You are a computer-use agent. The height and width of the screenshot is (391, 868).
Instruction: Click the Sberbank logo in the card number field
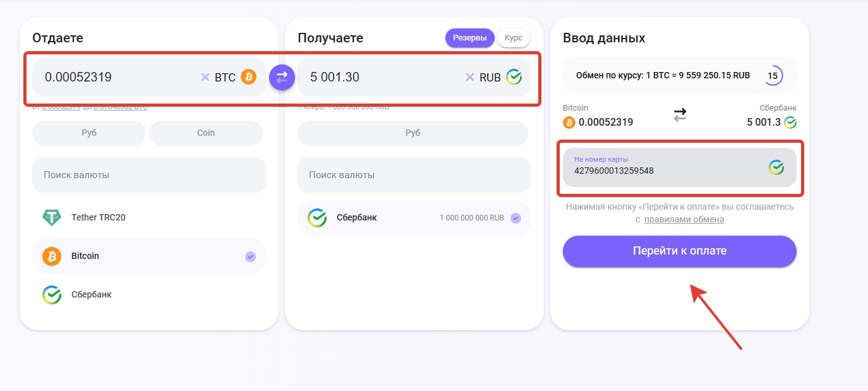pos(776,167)
